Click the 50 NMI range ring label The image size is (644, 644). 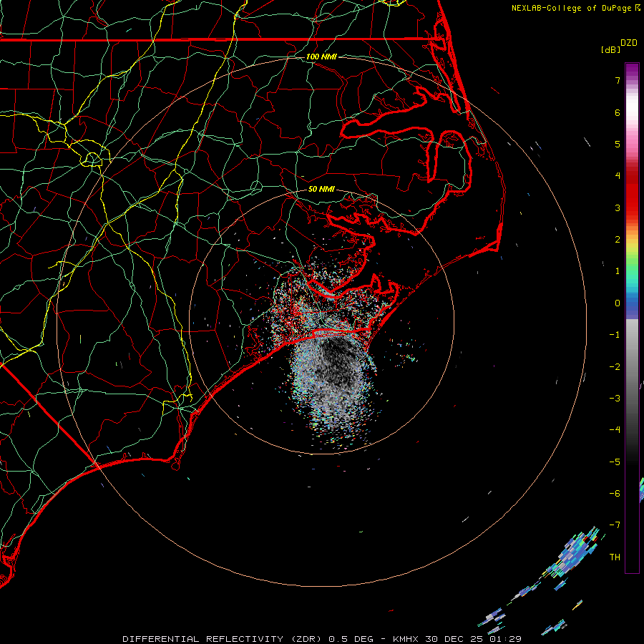[x=321, y=189]
